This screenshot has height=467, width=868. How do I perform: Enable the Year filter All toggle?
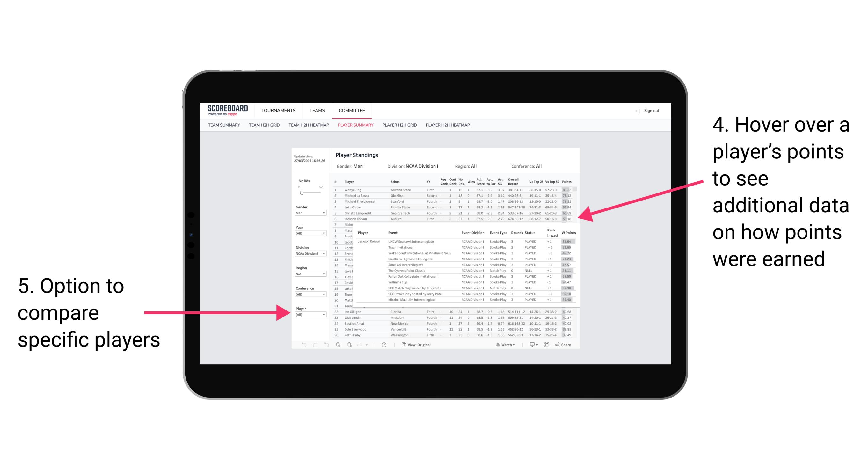[310, 233]
